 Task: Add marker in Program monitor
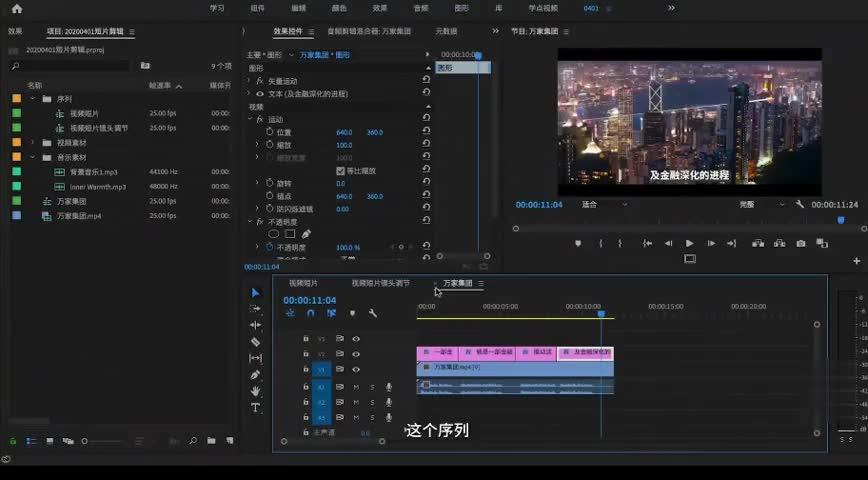[578, 243]
